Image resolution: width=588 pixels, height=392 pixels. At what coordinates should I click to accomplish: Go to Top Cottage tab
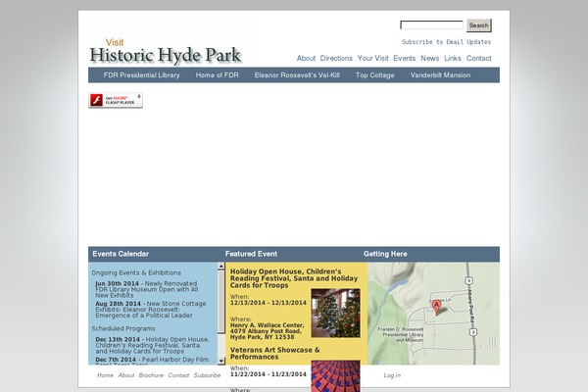point(374,75)
